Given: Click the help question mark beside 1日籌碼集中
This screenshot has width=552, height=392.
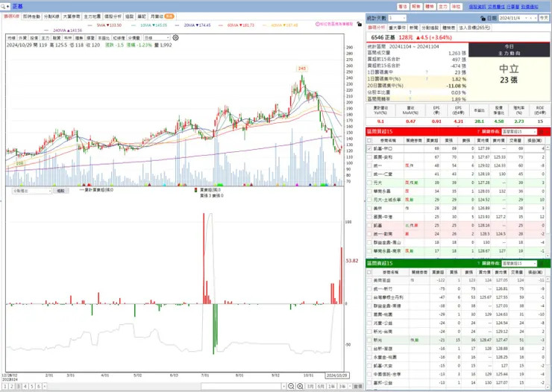Looking at the screenshot, I should pyautogui.click(x=427, y=72).
